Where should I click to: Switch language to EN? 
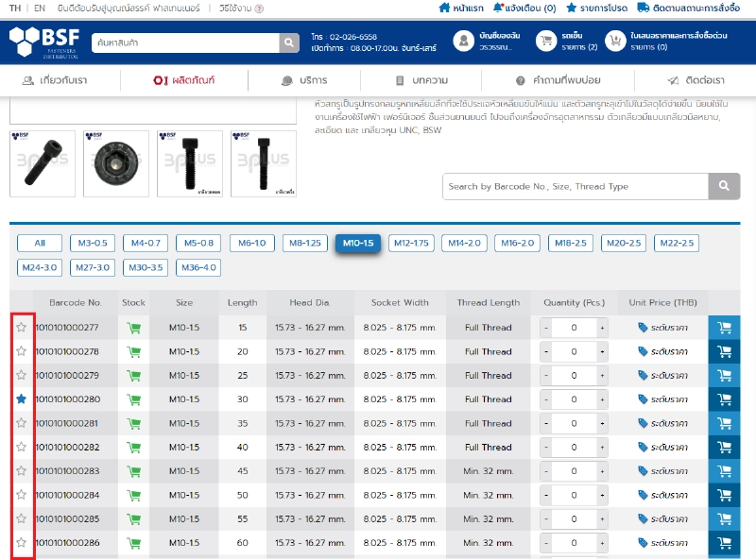pos(40,8)
